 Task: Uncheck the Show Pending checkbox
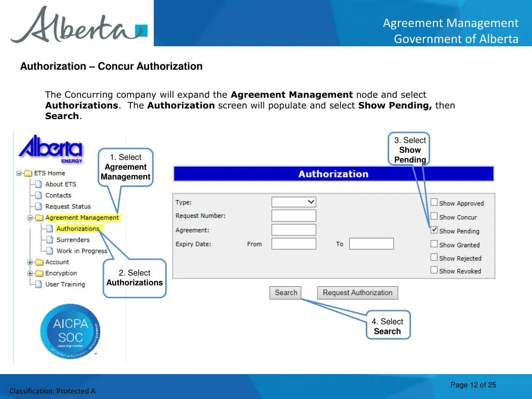tap(434, 230)
